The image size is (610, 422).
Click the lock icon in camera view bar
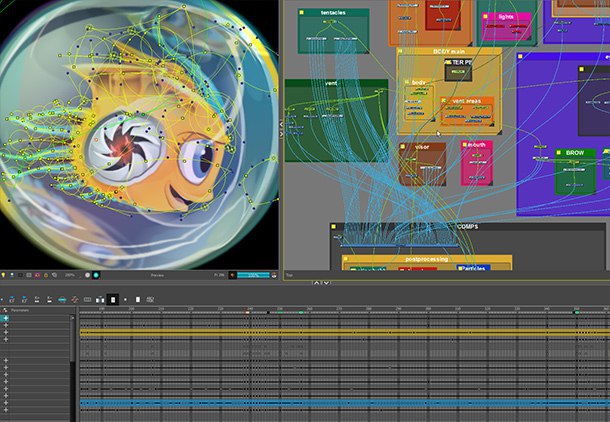[x=46, y=275]
